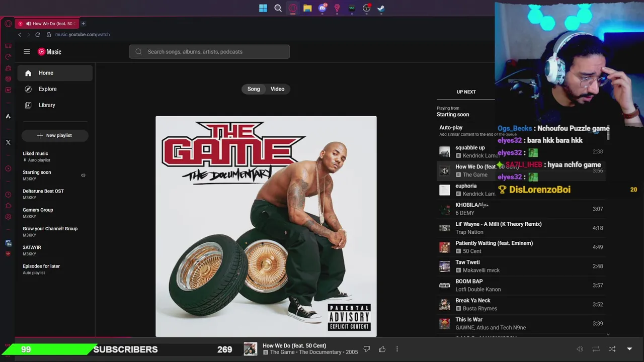
Task: Open Steam from the taskbar
Action: 381,8
